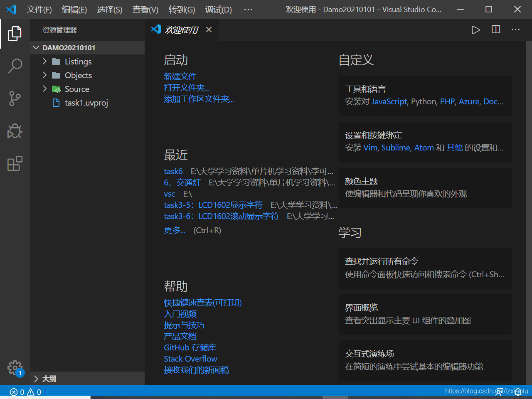The image size is (532, 399).
Task: Open the overflow menu ellipsis in menu bar
Action: [x=248, y=10]
